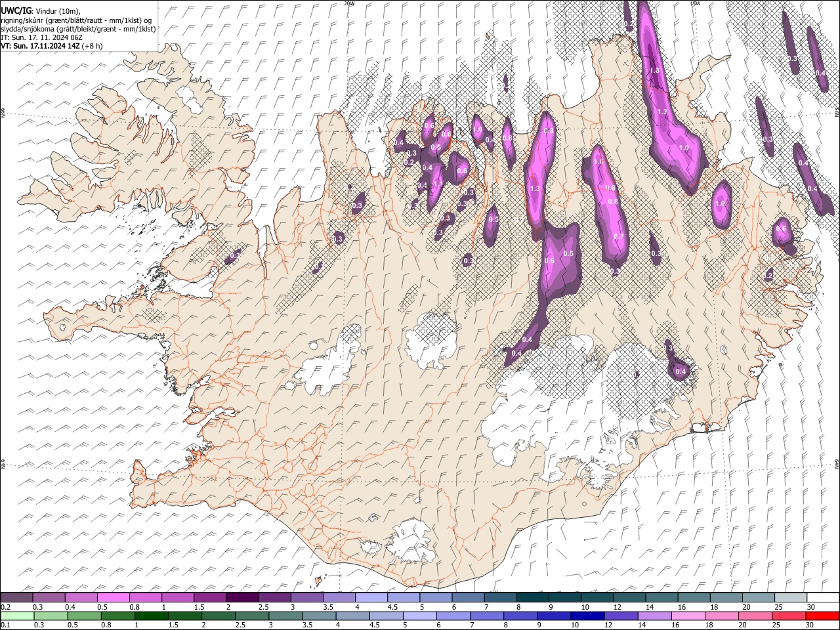The height and width of the screenshot is (630, 840).
Task: Pick the bright red 30 rain legend swatch
Action: pyautogui.click(x=822, y=616)
